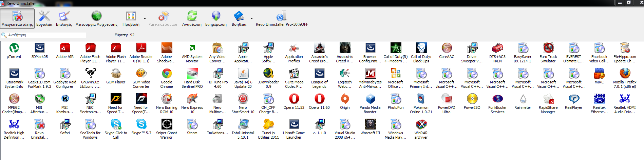Screen dimensions: 644x160
Task: Select the Opera 11.60 icon
Action: pos(319,99)
